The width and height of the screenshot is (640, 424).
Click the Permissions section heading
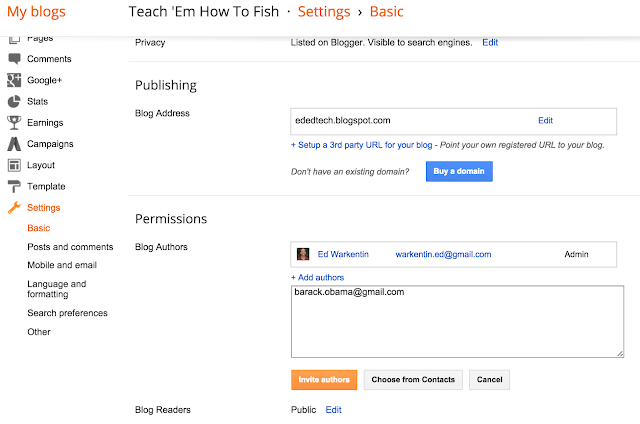coord(171,219)
